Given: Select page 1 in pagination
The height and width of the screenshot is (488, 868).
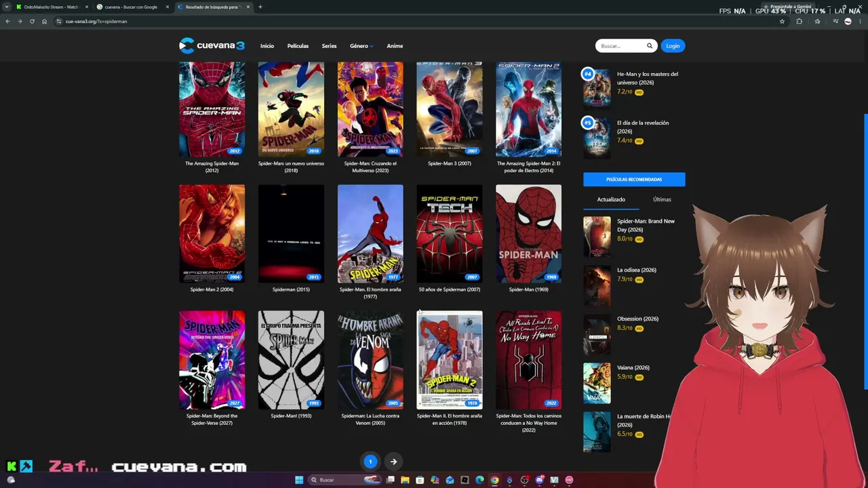Looking at the screenshot, I should pyautogui.click(x=370, y=462).
